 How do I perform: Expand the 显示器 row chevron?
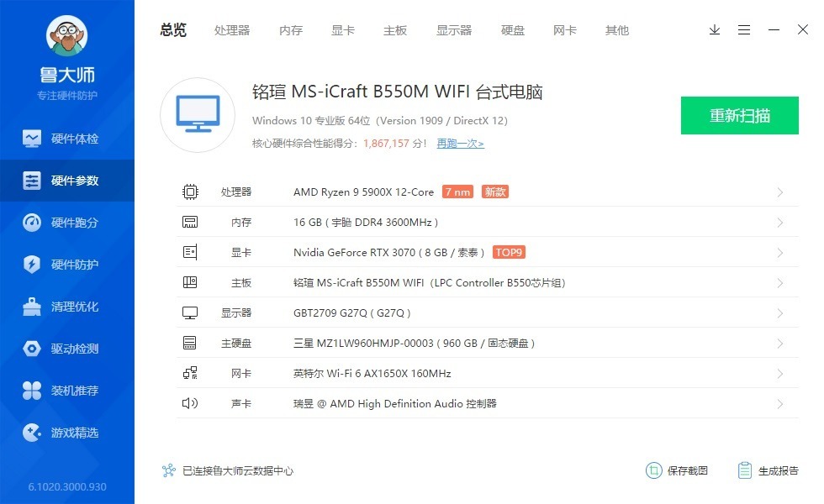(x=780, y=312)
